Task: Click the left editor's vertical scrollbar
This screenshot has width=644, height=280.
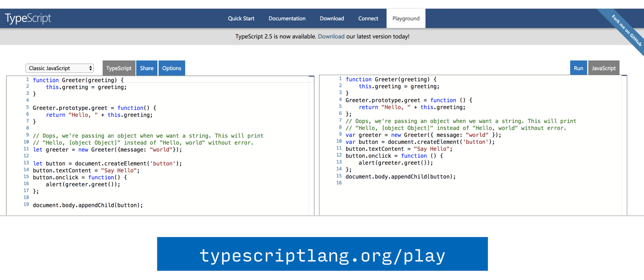Action: point(311,145)
